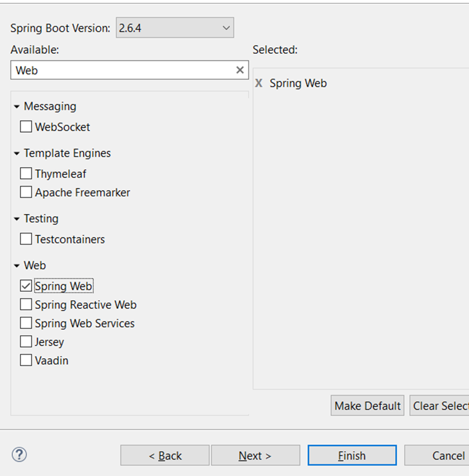Continue with the Next button

255,456
